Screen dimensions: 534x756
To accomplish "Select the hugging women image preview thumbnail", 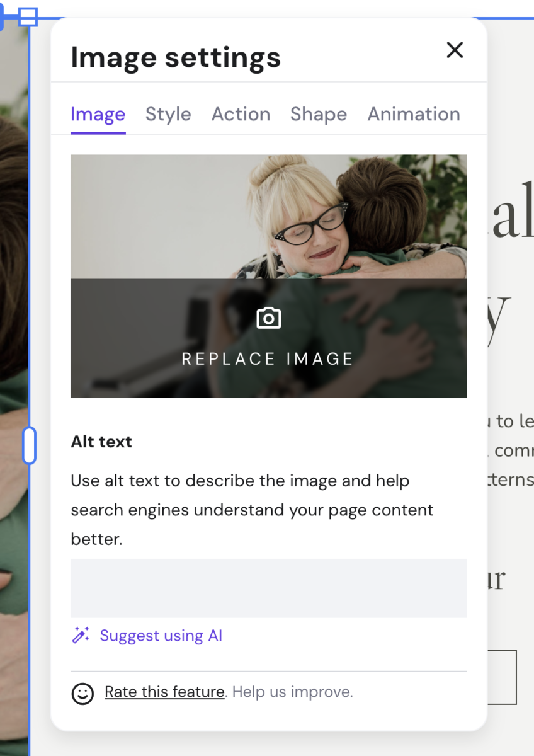I will (x=269, y=276).
